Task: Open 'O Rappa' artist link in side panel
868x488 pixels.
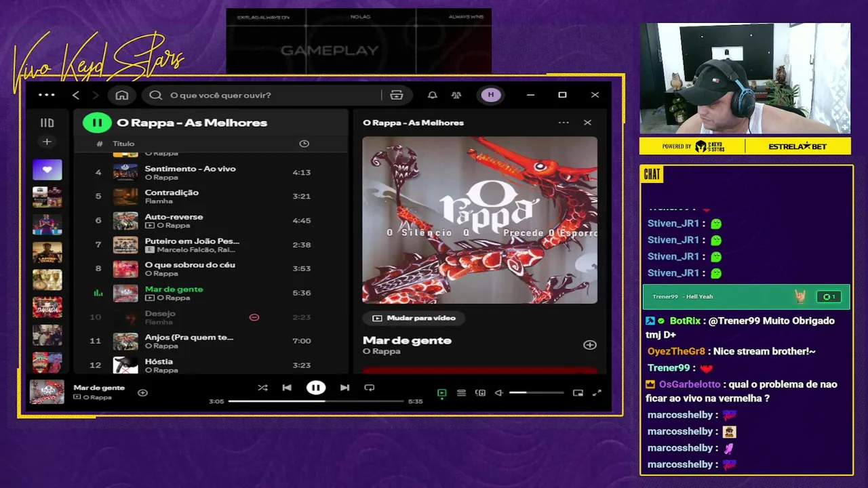Action: [381, 352]
